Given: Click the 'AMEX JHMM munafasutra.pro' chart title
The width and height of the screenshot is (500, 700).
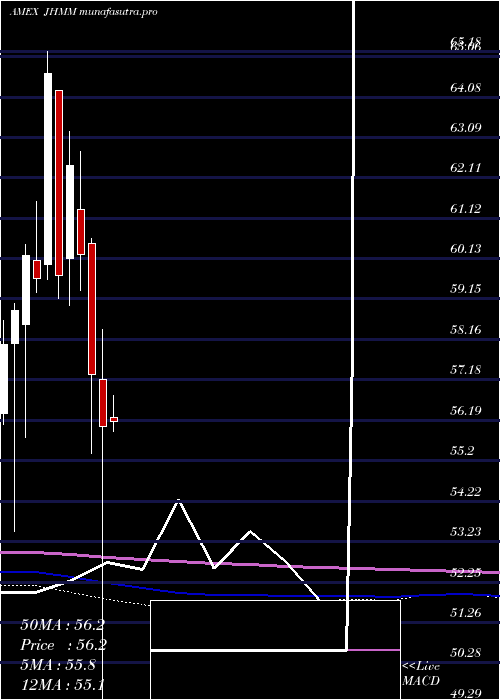Looking at the screenshot, I should [x=83, y=12].
